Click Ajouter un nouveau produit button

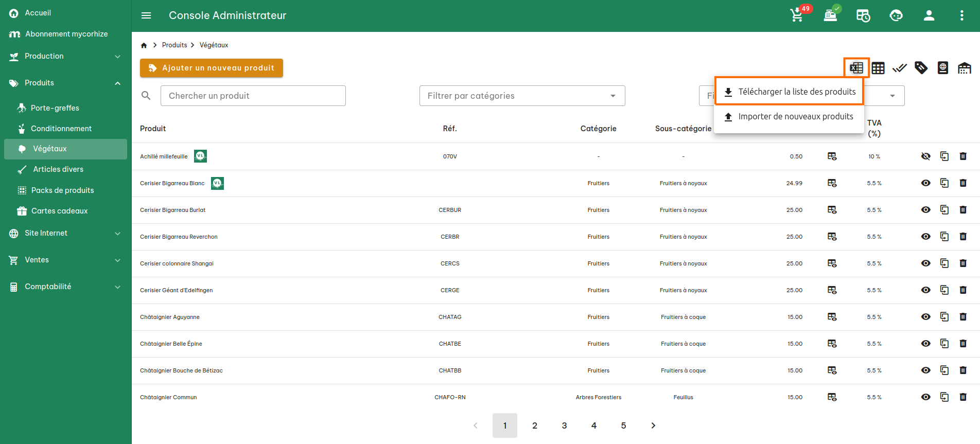(x=212, y=68)
